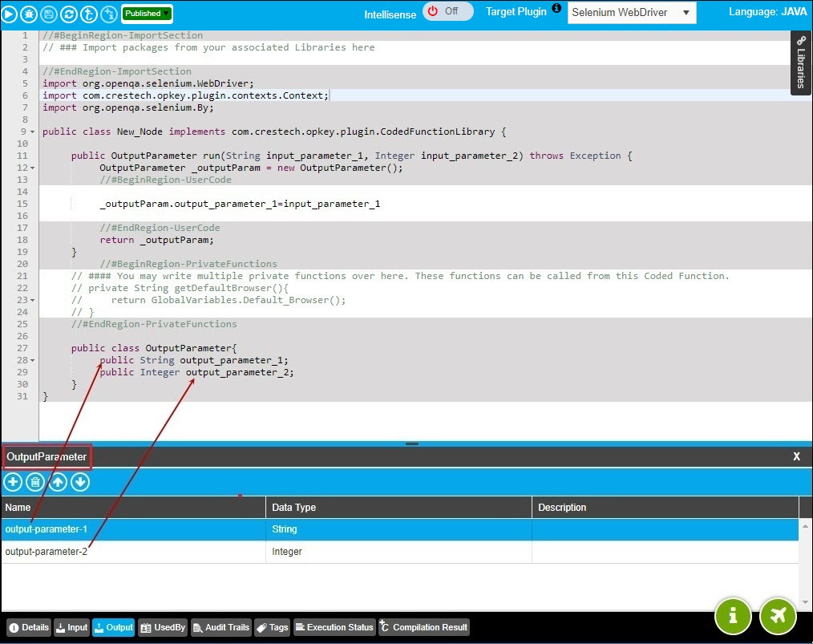Open the Selenium WebDriver target plugin dropdown

click(632, 13)
